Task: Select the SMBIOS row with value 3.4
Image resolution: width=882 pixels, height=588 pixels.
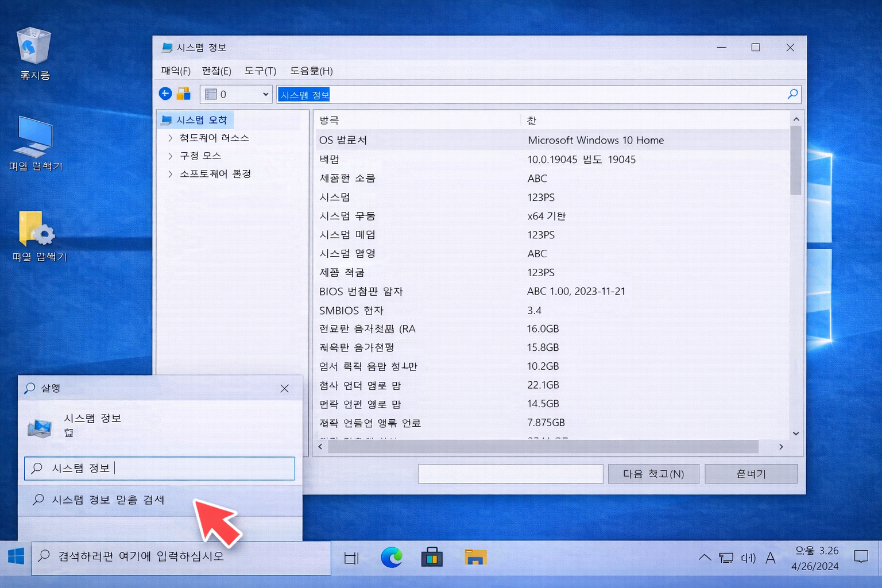Action: (x=552, y=310)
